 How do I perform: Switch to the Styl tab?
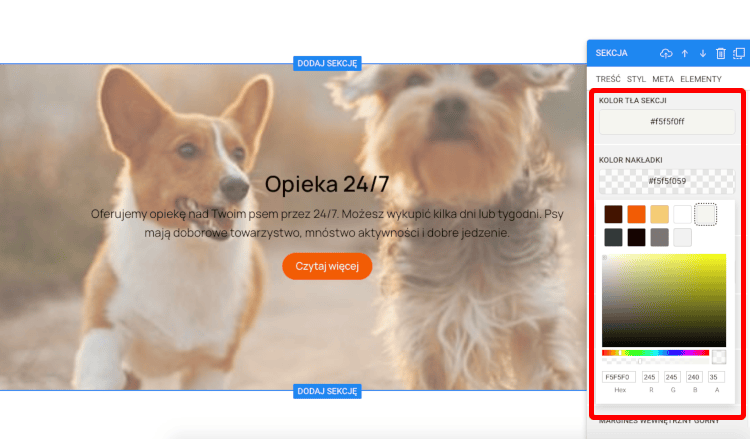636,79
